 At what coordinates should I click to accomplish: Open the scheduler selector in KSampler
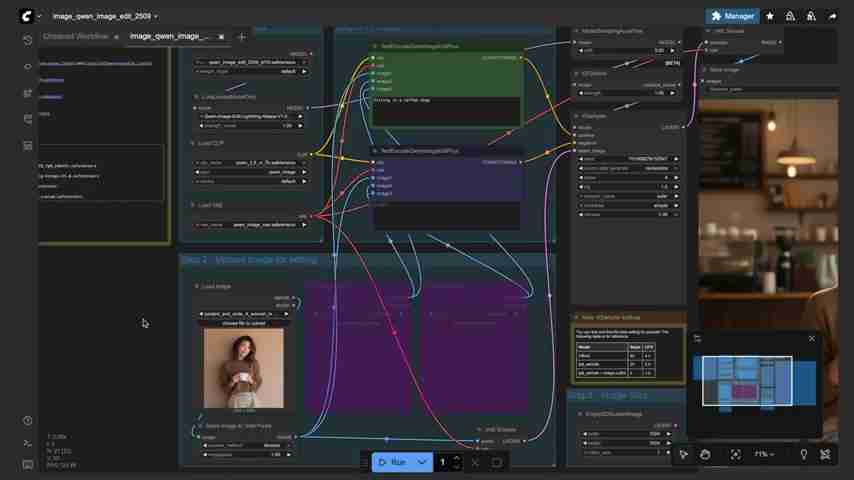pos(629,205)
